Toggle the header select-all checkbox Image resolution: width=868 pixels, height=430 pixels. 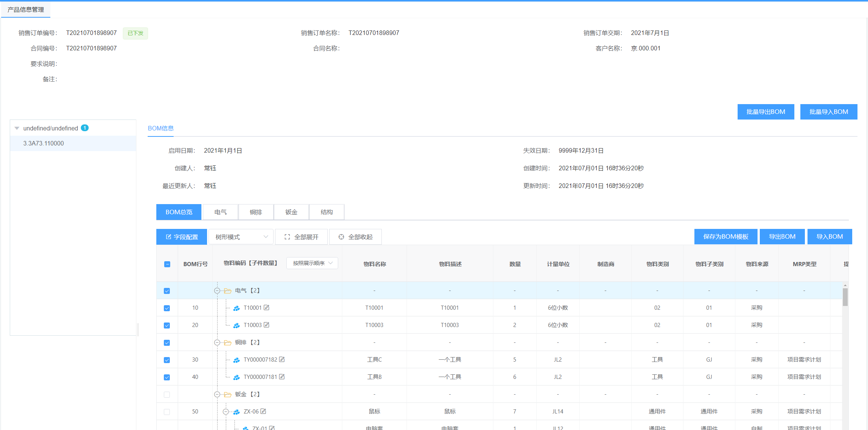tap(167, 264)
